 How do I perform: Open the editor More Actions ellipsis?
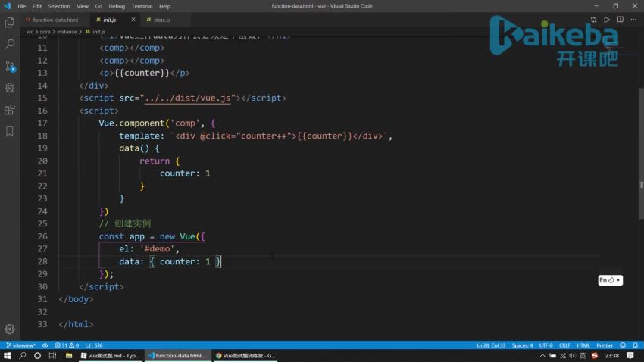[633, 20]
